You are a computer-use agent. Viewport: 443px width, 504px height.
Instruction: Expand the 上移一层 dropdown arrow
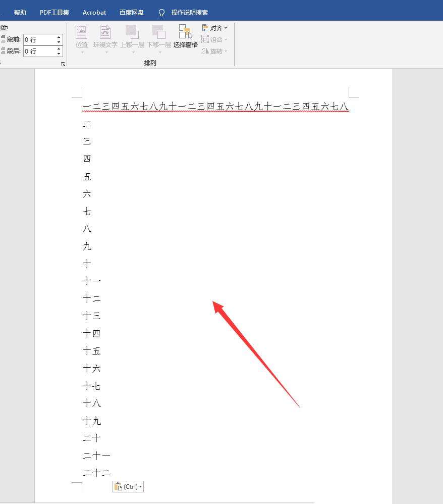[x=133, y=52]
